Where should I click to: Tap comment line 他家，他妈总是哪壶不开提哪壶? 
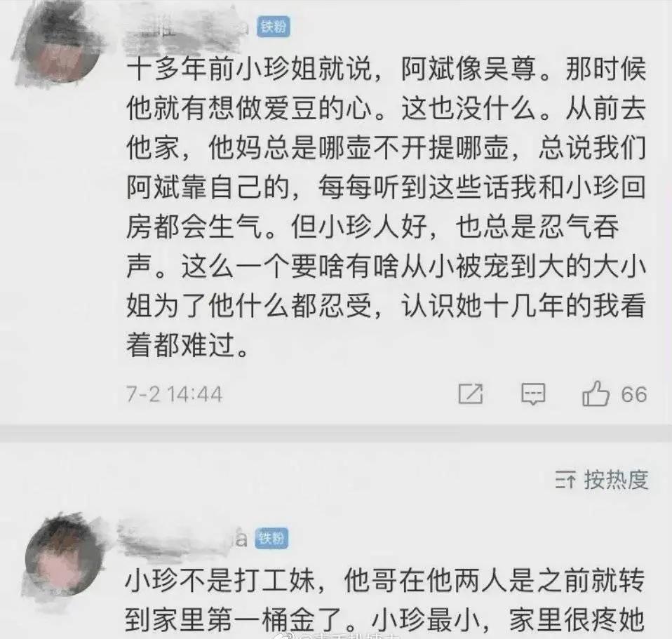(x=386, y=147)
